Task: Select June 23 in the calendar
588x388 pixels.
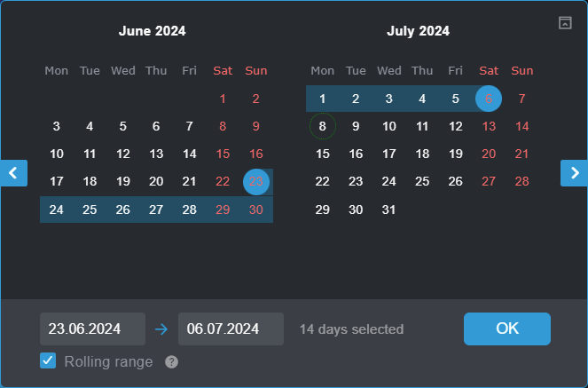Action: (256, 182)
